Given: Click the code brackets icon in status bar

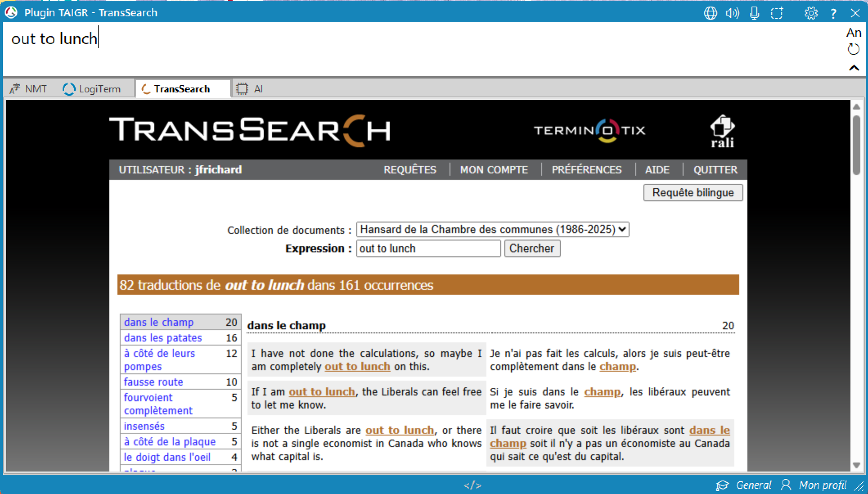Looking at the screenshot, I should [x=472, y=485].
